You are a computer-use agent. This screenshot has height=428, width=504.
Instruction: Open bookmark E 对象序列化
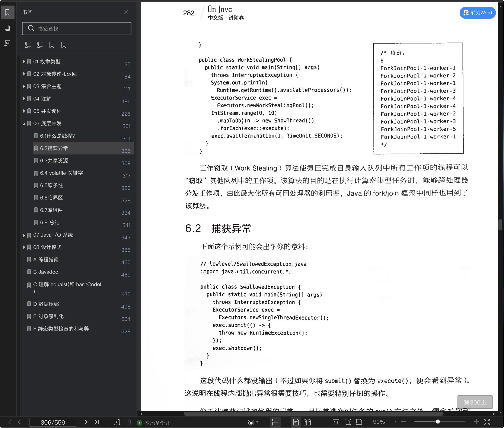point(80,316)
